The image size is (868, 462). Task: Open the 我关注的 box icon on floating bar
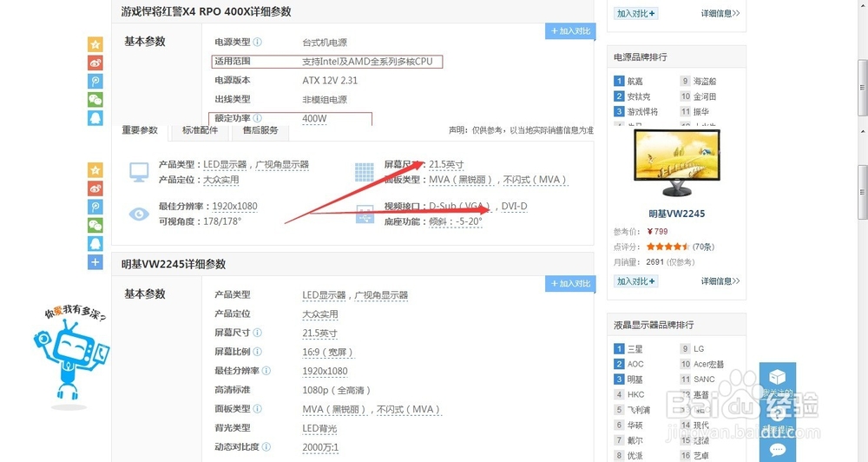(777, 378)
